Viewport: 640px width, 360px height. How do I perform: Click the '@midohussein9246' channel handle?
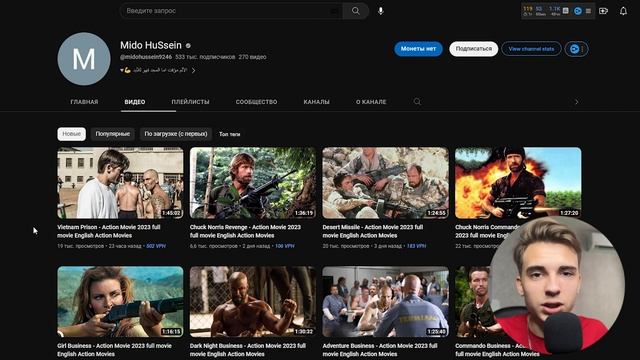pyautogui.click(x=146, y=57)
